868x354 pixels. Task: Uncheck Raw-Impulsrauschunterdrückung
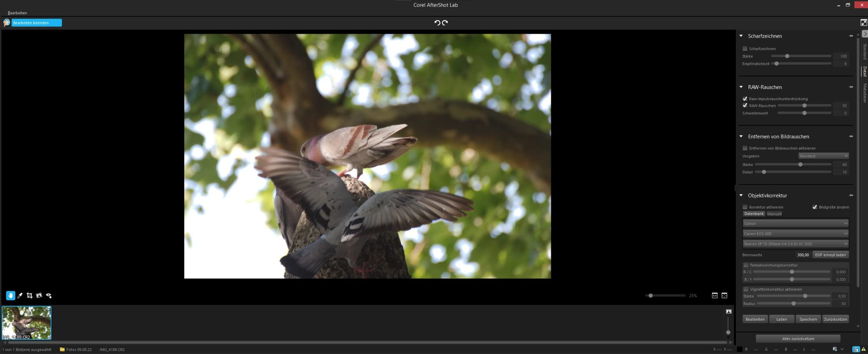pos(745,99)
